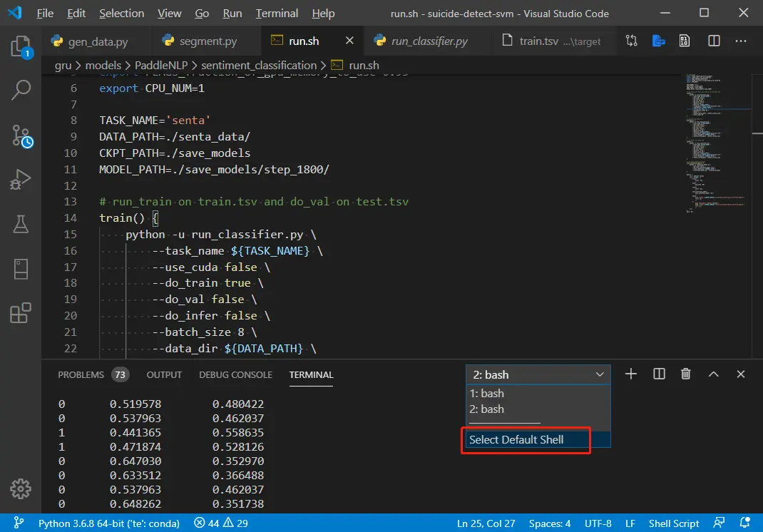Viewport: 763px width, 532px height.
Task: Open the Run menu
Action: [232, 13]
